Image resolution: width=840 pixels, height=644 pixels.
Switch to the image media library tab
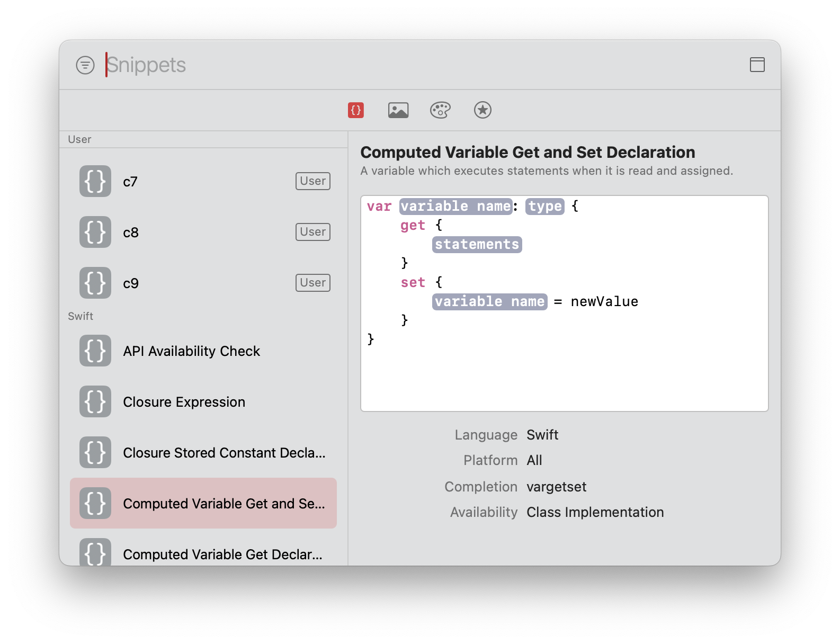tap(398, 110)
